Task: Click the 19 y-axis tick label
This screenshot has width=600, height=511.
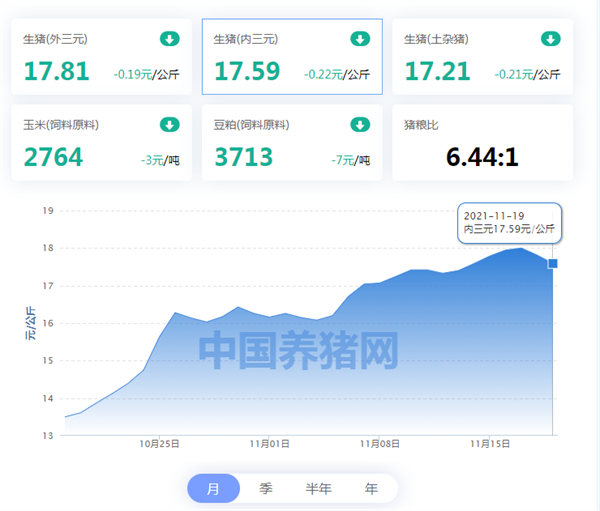Action: tap(48, 211)
